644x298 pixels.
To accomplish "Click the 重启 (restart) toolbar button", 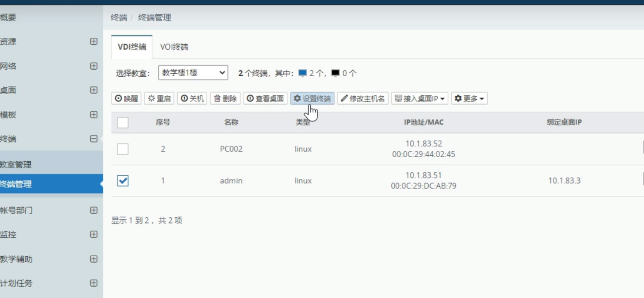I will click(x=159, y=99).
